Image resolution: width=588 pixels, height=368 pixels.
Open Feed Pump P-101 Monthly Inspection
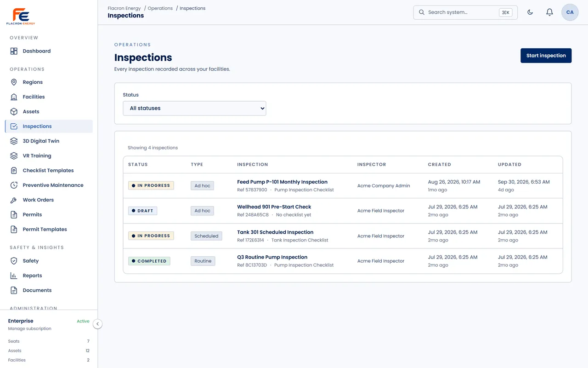pyautogui.click(x=282, y=182)
